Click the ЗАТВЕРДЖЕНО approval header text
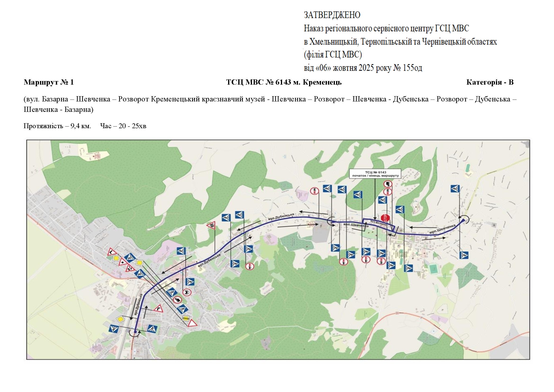Screen dimensions: 554x392 pyautogui.click(x=332, y=15)
